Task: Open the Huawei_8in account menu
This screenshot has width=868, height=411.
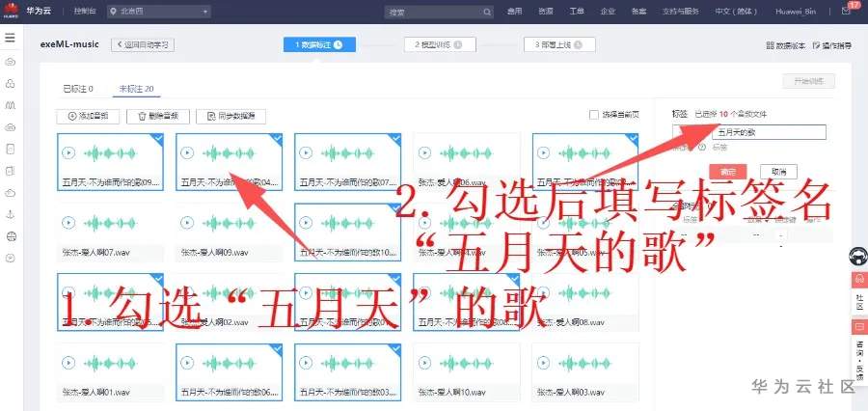Action: 796,12
